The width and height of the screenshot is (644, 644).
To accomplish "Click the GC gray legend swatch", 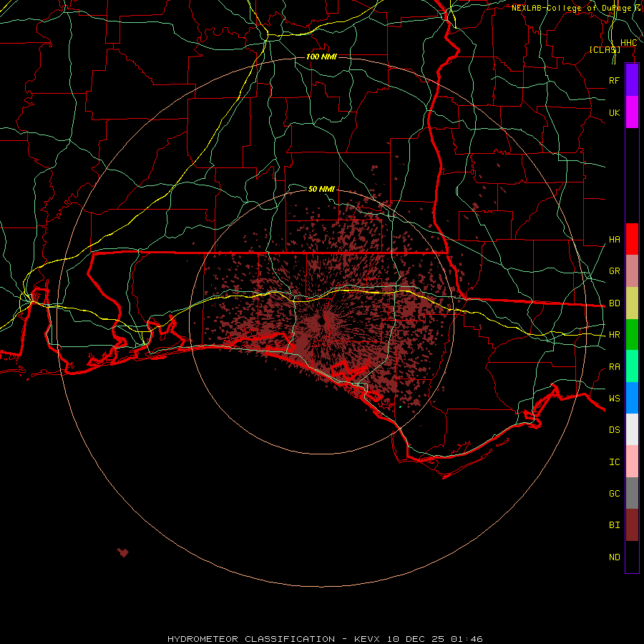I will coord(632,493).
